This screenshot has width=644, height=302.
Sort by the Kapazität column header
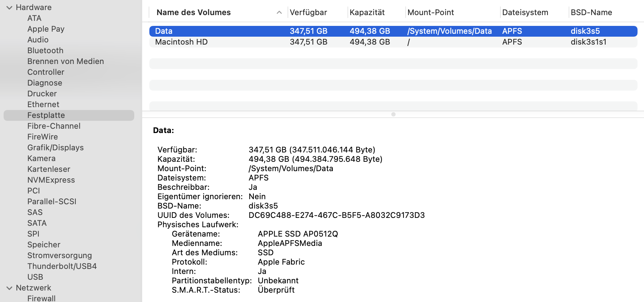tap(367, 13)
